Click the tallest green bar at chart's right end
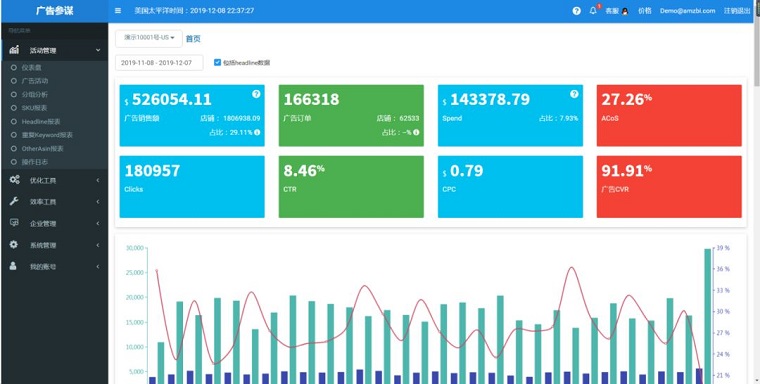This screenshot has width=760, height=384. pos(708,316)
